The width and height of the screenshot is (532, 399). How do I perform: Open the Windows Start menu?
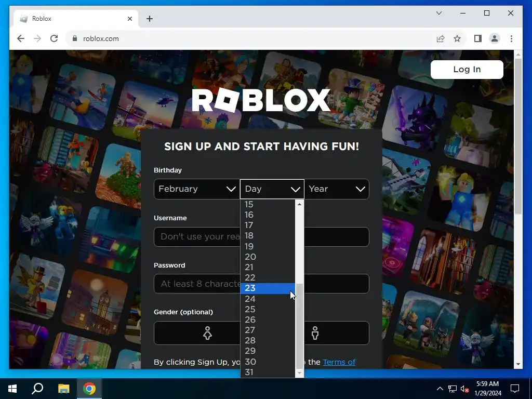pyautogui.click(x=12, y=389)
